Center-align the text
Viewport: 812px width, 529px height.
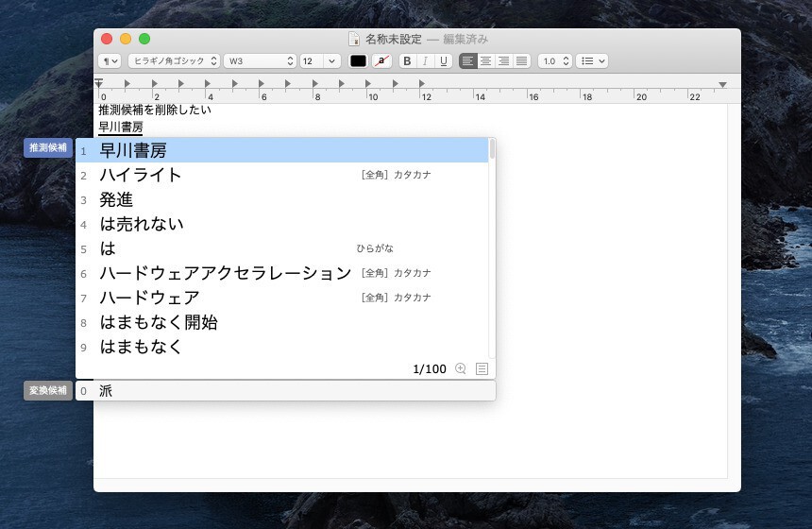coord(486,60)
